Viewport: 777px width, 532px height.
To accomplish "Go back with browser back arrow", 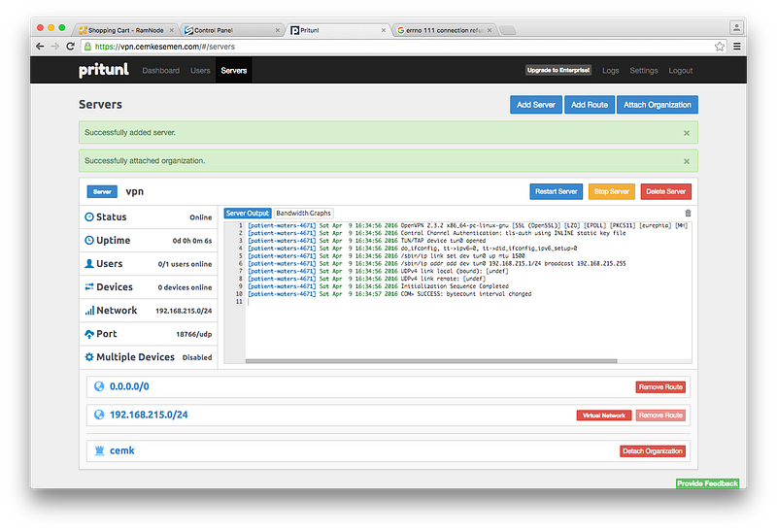I will [x=40, y=46].
